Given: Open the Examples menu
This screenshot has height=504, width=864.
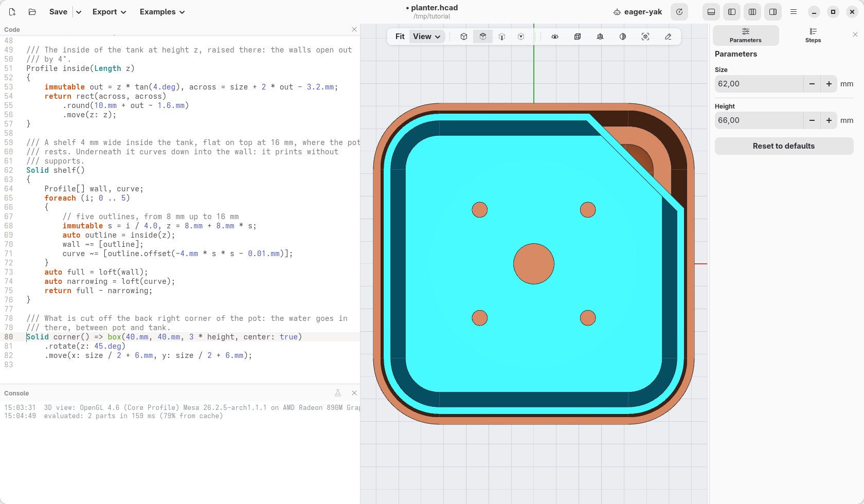Looking at the screenshot, I should (162, 12).
